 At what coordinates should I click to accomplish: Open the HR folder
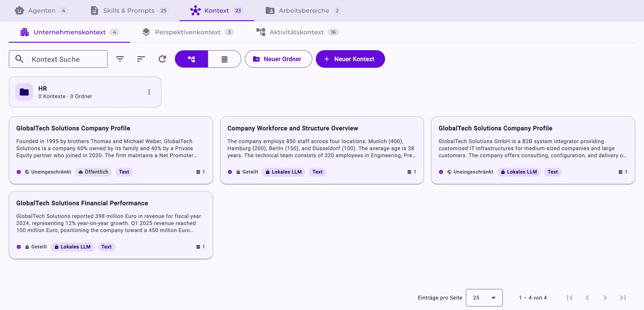tap(85, 92)
